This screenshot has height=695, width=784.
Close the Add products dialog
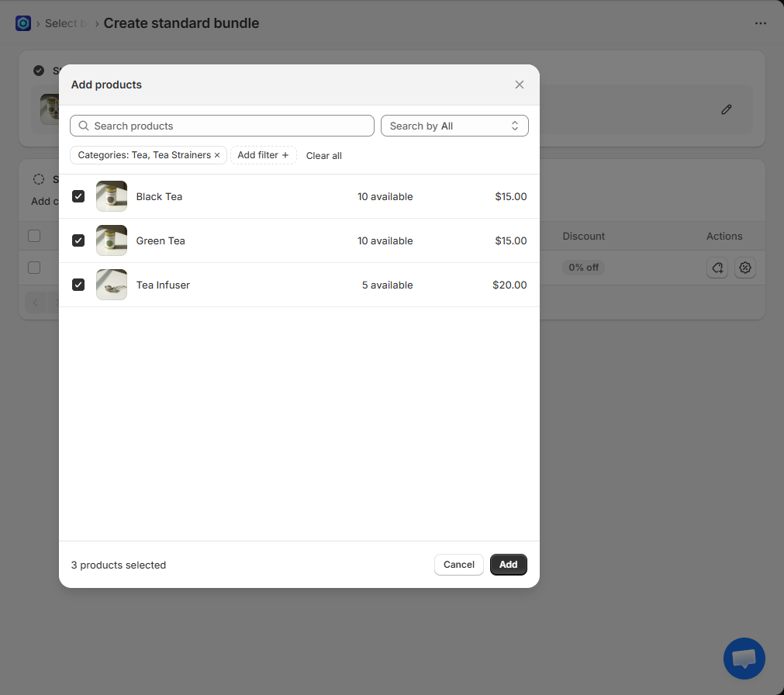[x=520, y=85]
